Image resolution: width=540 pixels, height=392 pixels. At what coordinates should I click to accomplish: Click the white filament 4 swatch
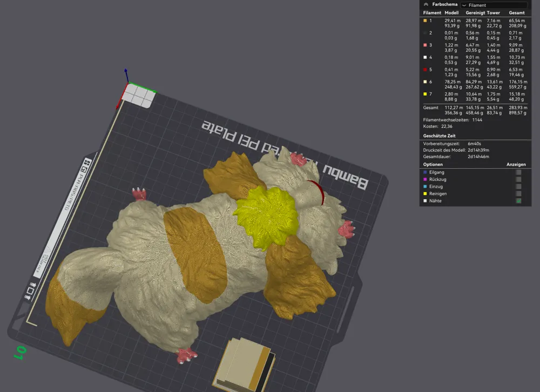425,58
